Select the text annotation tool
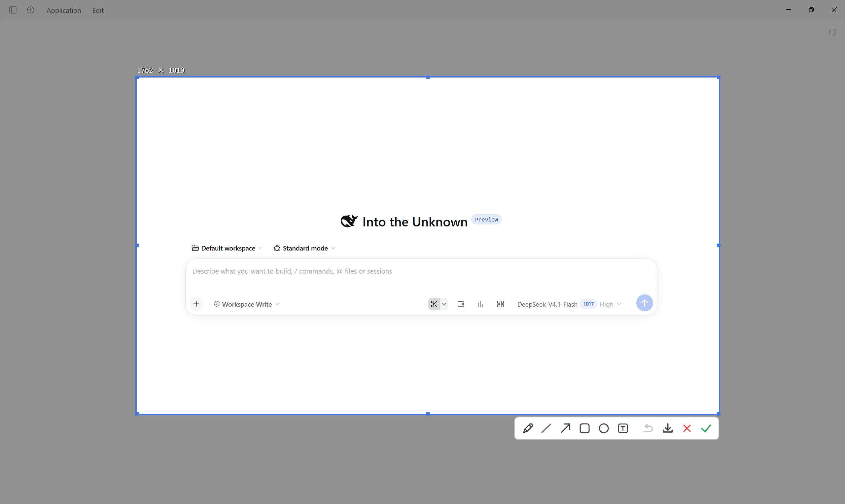Viewport: 845px width, 504px height. (623, 428)
